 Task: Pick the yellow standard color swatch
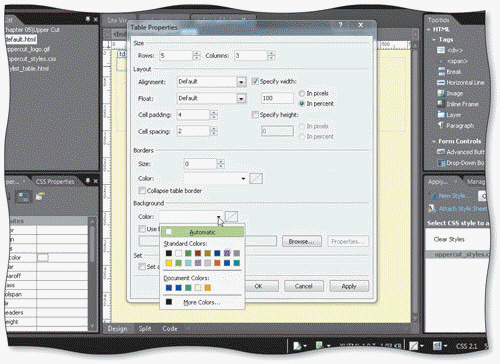(x=169, y=263)
